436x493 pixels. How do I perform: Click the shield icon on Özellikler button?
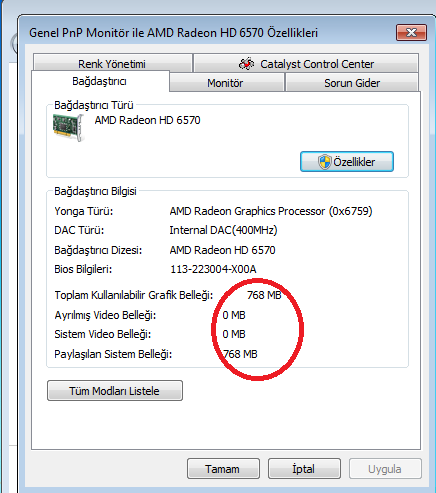[x=324, y=162]
